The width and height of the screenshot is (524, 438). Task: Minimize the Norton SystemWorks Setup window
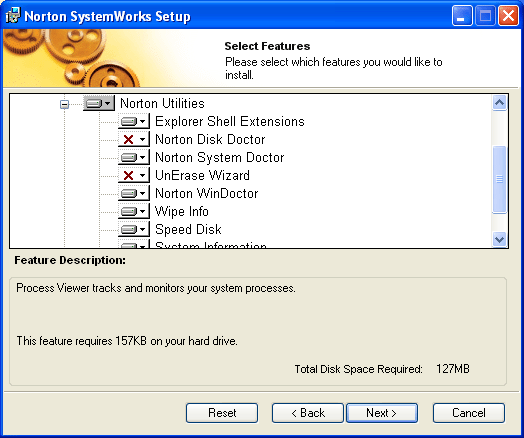point(462,16)
